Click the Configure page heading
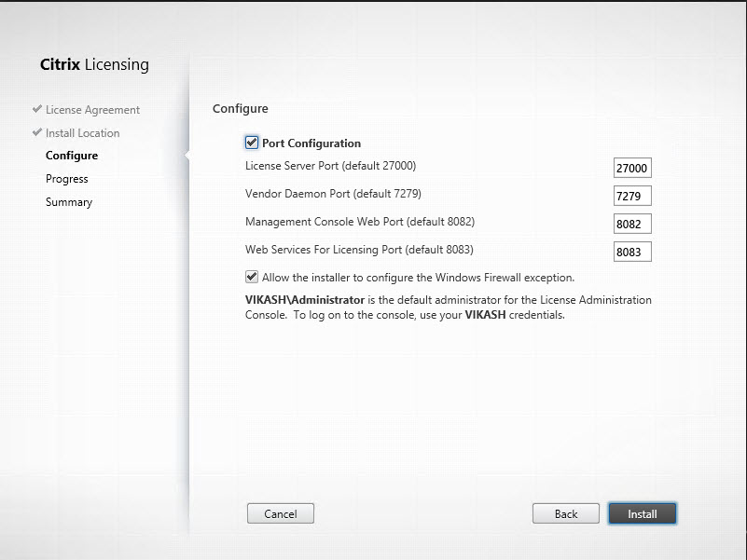747x560 pixels. point(240,109)
